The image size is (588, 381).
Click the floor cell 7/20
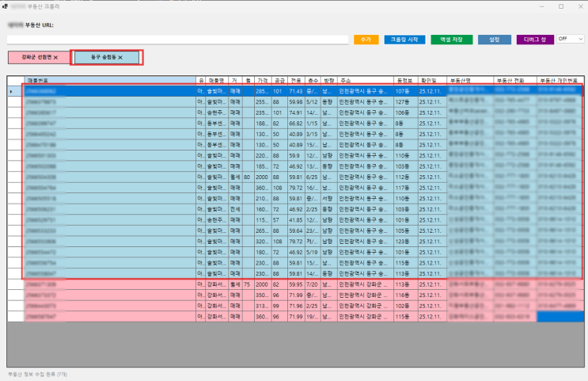point(313,284)
